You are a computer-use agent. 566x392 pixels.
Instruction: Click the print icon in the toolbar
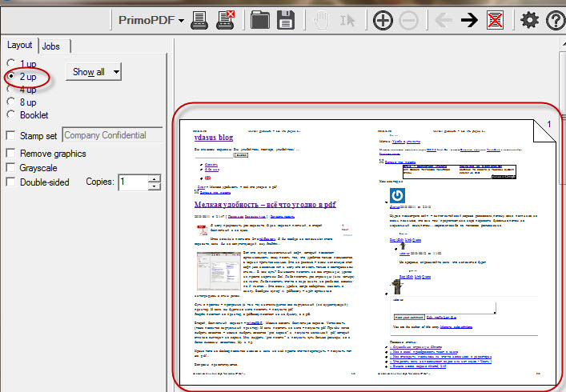pyautogui.click(x=200, y=20)
